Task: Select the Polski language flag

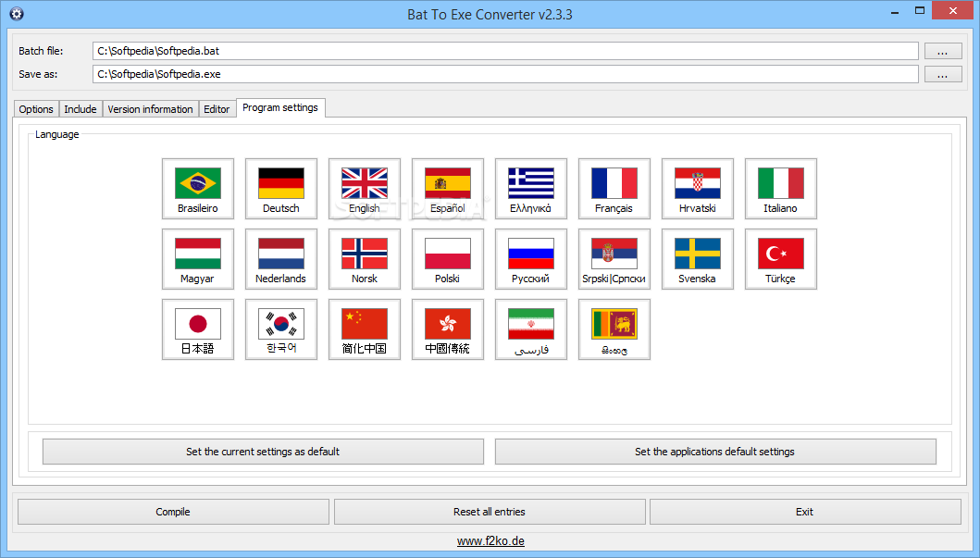Action: pos(448,259)
